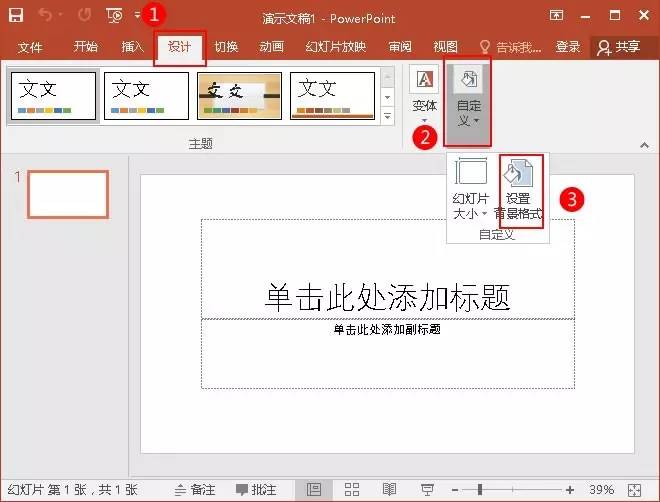Start slideshow from status bar icon

pos(425,490)
